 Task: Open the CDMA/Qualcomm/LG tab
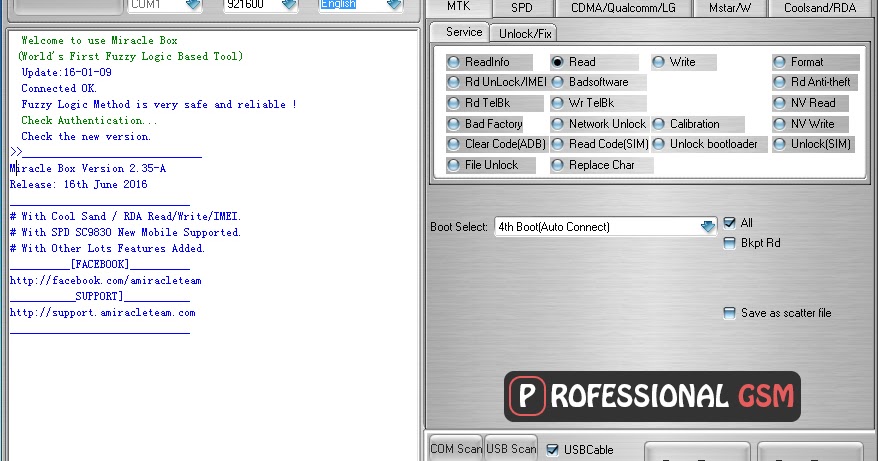click(x=623, y=8)
